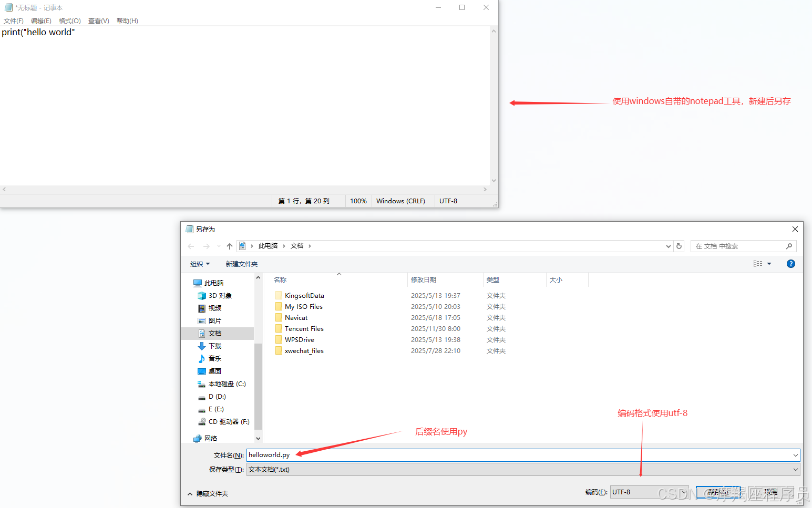The width and height of the screenshot is (812, 508).
Task: Open the 组织 dropdown menu
Action: 200,264
